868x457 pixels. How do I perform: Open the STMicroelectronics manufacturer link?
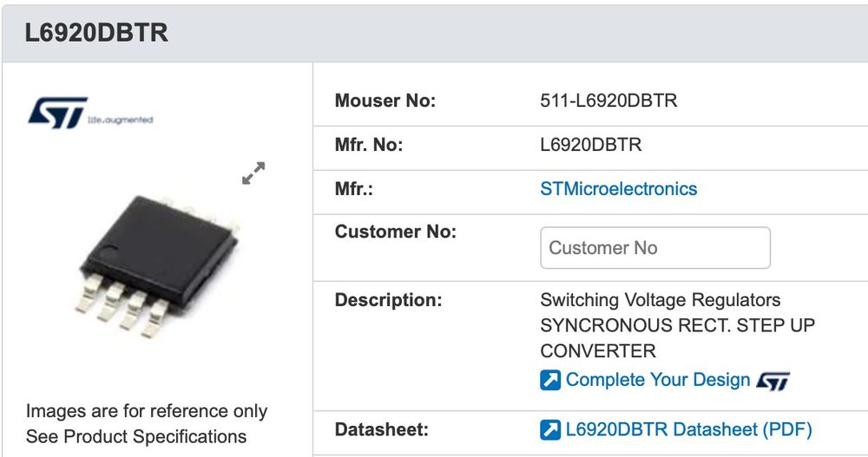point(618,189)
